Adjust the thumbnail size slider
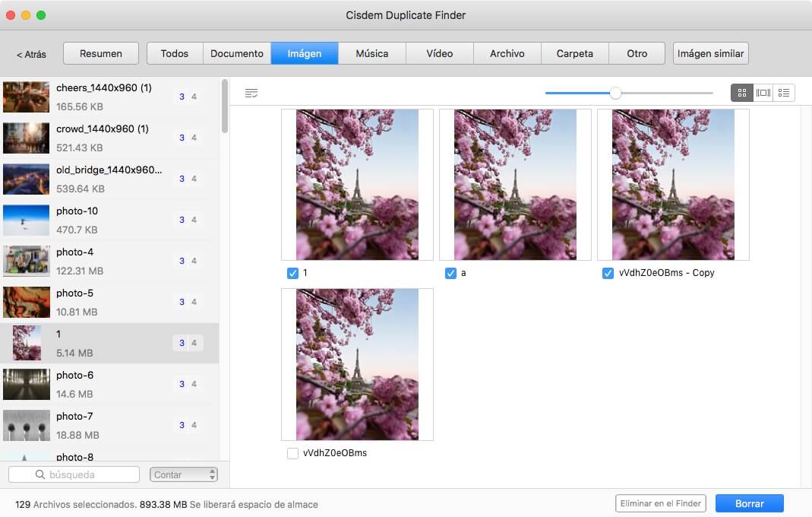 (x=615, y=93)
